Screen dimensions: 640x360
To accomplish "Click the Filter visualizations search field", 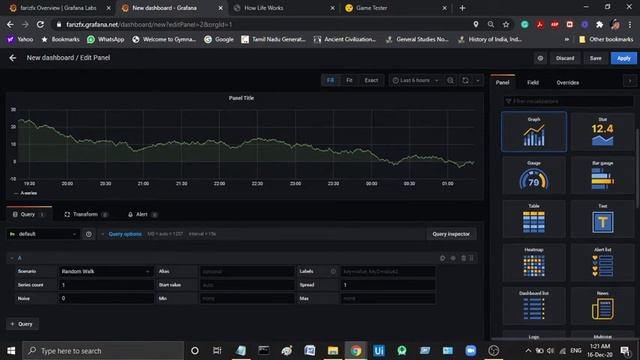I will 568,101.
